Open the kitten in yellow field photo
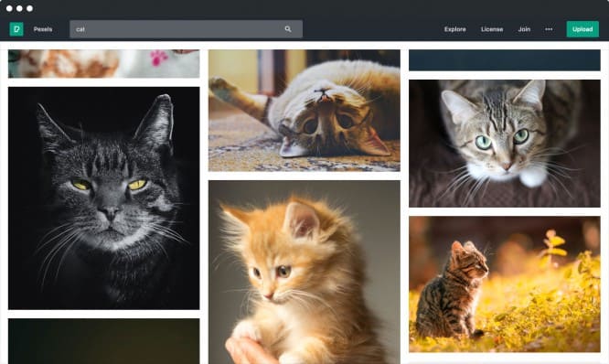The image size is (609, 364). (x=505, y=284)
